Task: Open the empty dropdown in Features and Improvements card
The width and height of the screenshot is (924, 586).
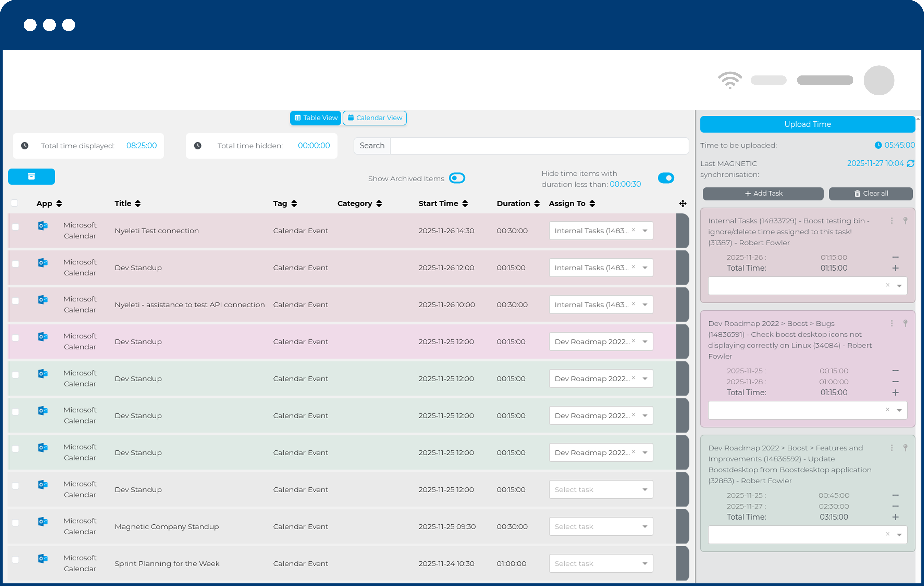Action: (899, 535)
